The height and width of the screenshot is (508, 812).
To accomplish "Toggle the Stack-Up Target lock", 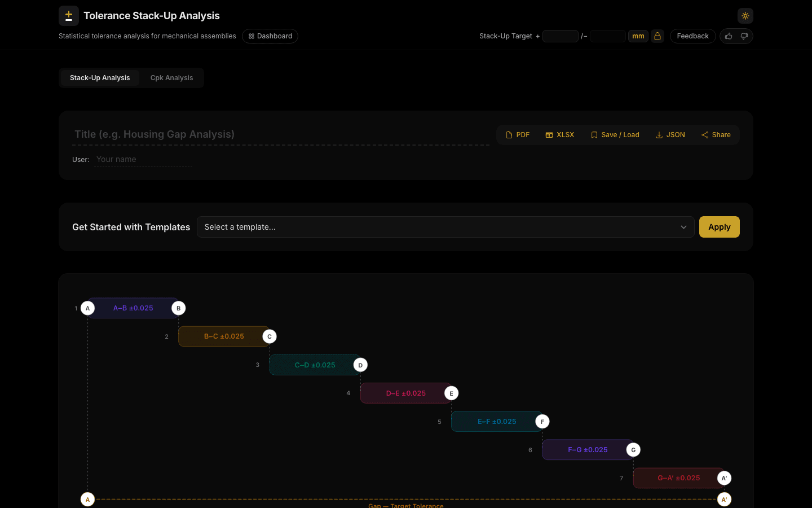I will coord(657,36).
